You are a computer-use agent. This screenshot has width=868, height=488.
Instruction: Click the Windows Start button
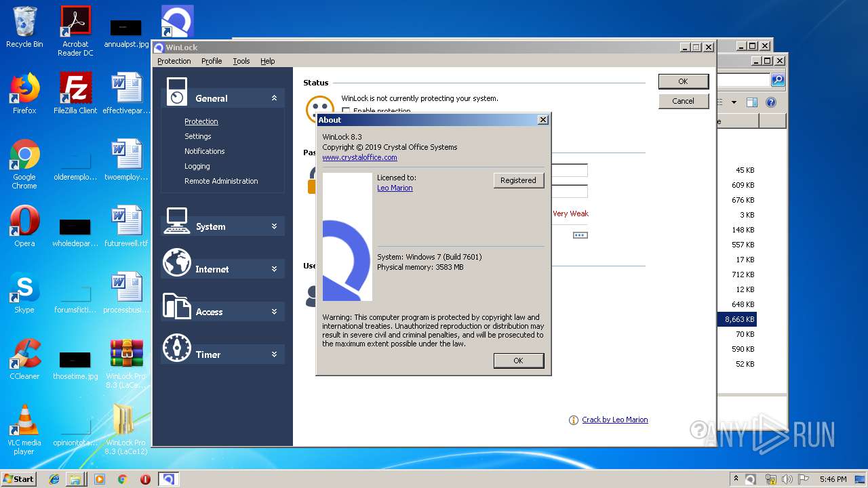tap(19, 479)
